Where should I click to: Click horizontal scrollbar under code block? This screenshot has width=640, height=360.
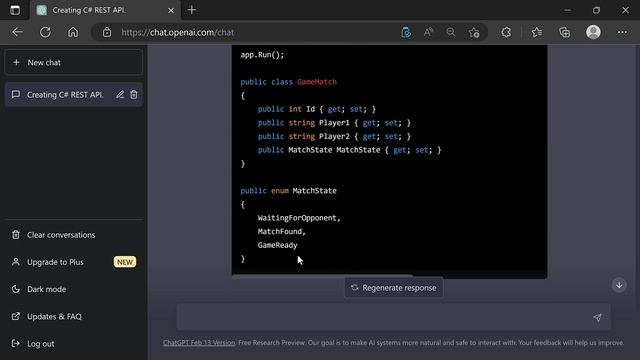click(x=322, y=276)
